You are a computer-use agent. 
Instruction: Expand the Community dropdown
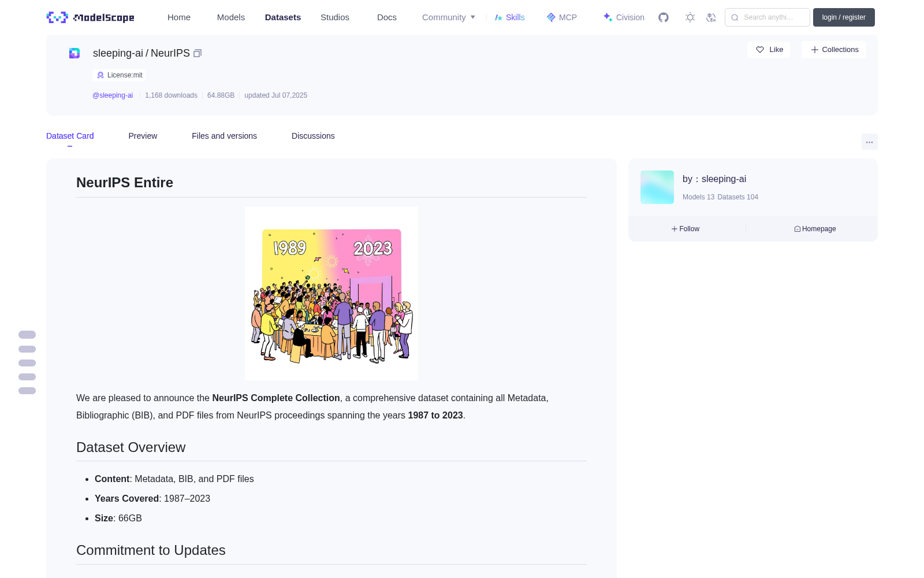(x=449, y=17)
